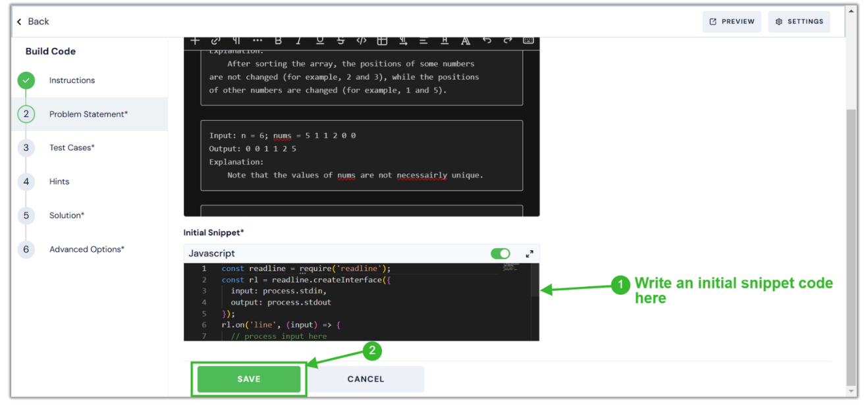868x408 pixels.
Task: Save the problem with the SAVE button
Action: coord(248,378)
